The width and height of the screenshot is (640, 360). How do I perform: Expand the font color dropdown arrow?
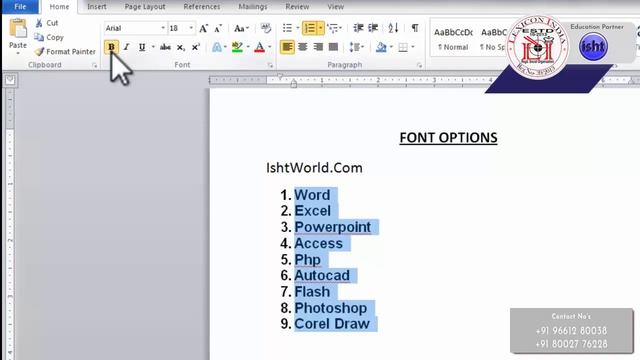tap(270, 47)
